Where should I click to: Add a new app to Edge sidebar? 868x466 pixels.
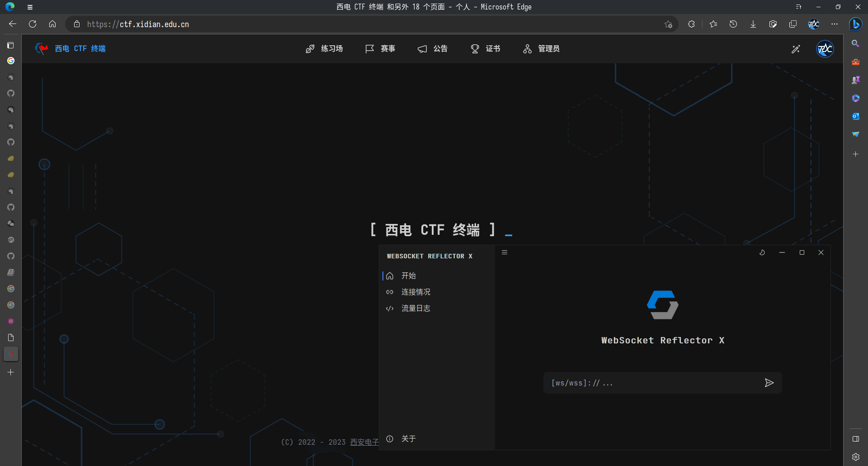click(855, 154)
